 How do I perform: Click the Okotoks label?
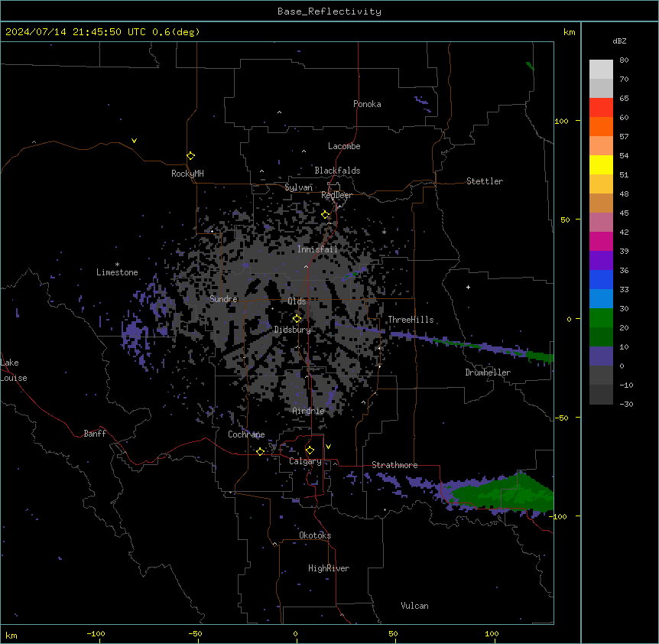click(315, 535)
